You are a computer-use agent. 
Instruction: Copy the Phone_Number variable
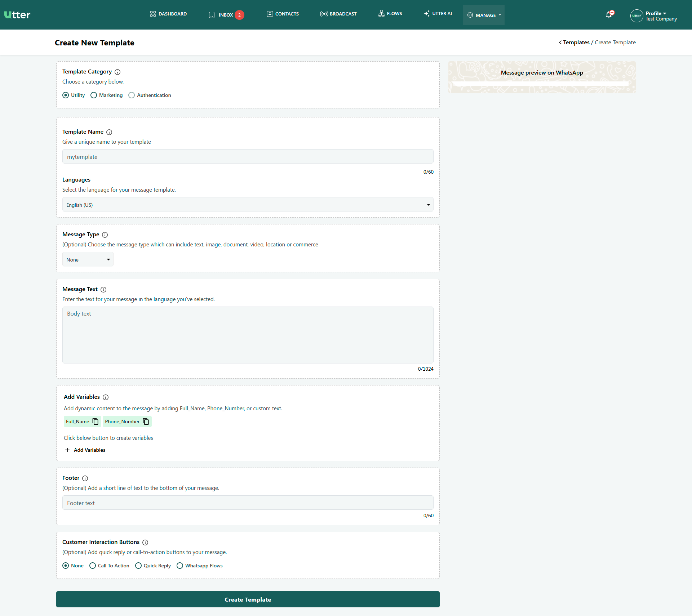[146, 421]
